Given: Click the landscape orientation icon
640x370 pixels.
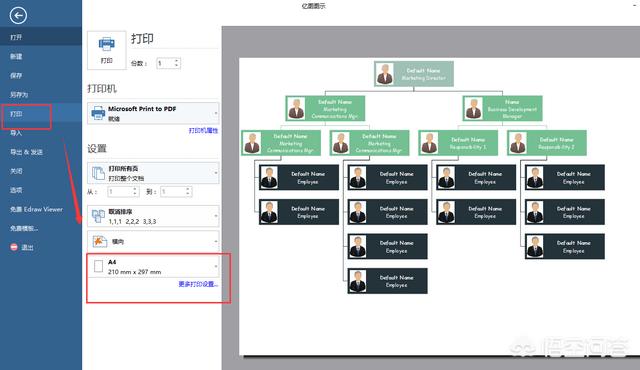Looking at the screenshot, I should coord(100,241).
